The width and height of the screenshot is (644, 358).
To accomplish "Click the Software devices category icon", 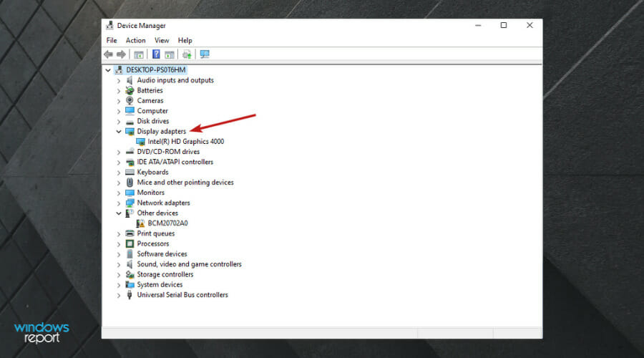I will tap(130, 254).
